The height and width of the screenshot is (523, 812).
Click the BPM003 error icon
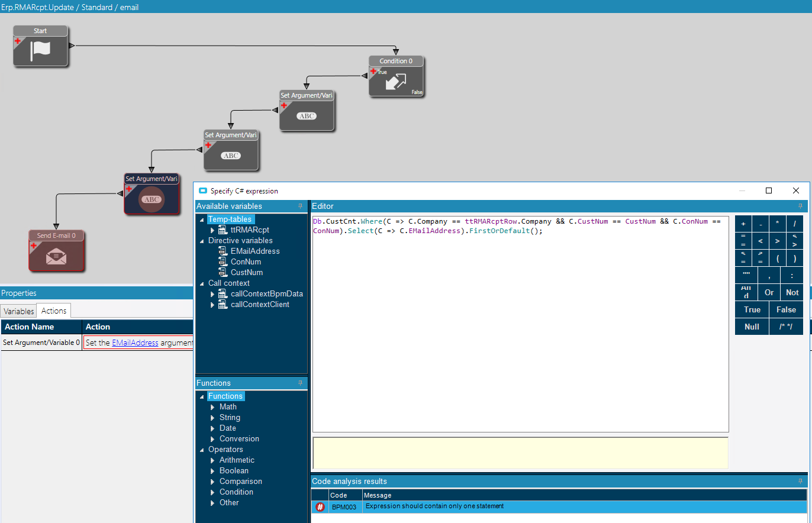(320, 507)
